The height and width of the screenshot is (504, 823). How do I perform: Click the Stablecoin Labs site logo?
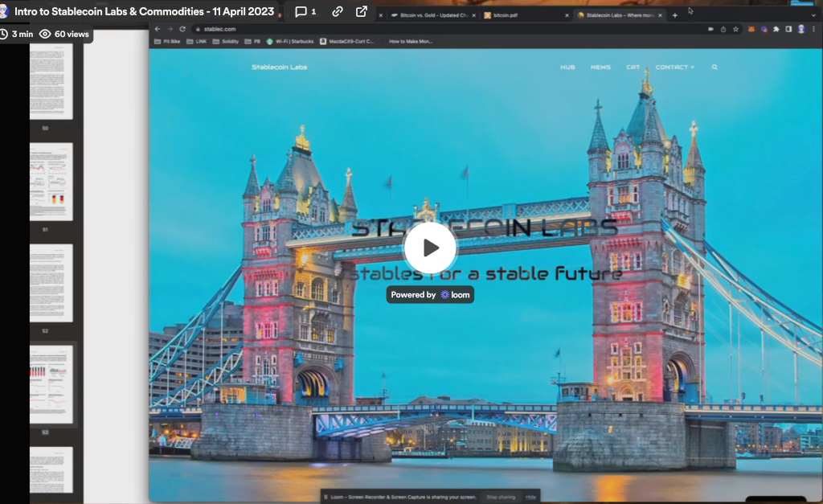point(279,68)
